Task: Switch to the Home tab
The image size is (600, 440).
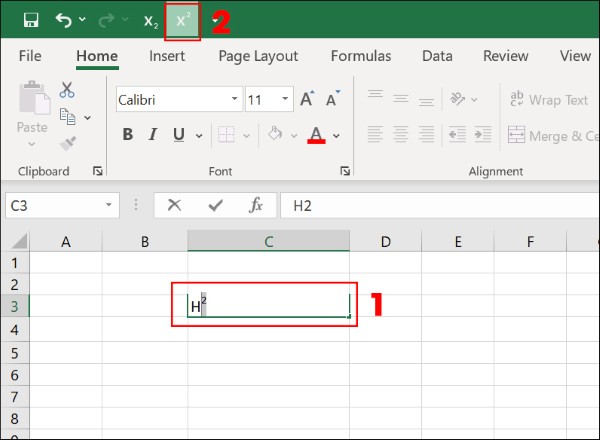Action: [97, 56]
